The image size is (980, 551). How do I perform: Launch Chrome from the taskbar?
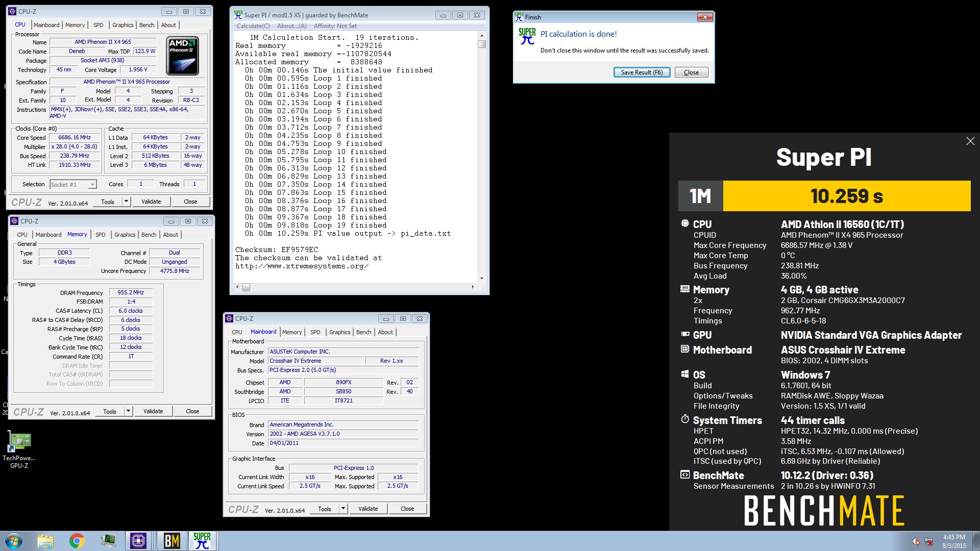[x=77, y=541]
